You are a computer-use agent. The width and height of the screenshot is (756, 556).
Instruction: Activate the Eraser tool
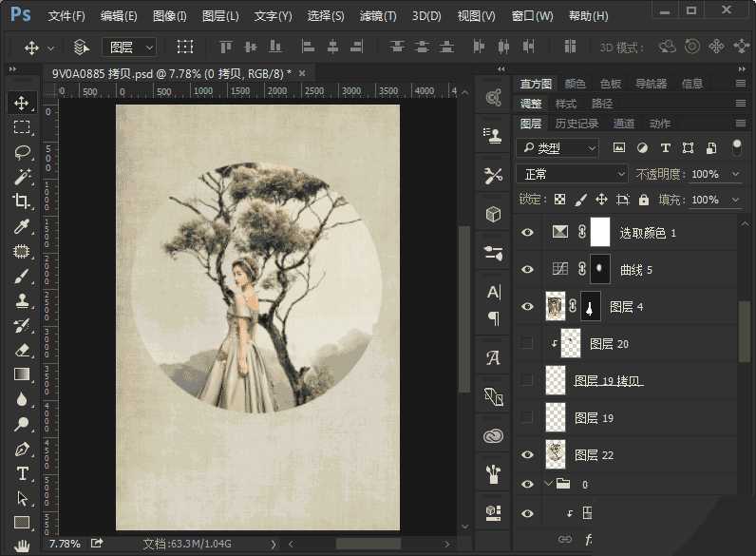tap(22, 350)
